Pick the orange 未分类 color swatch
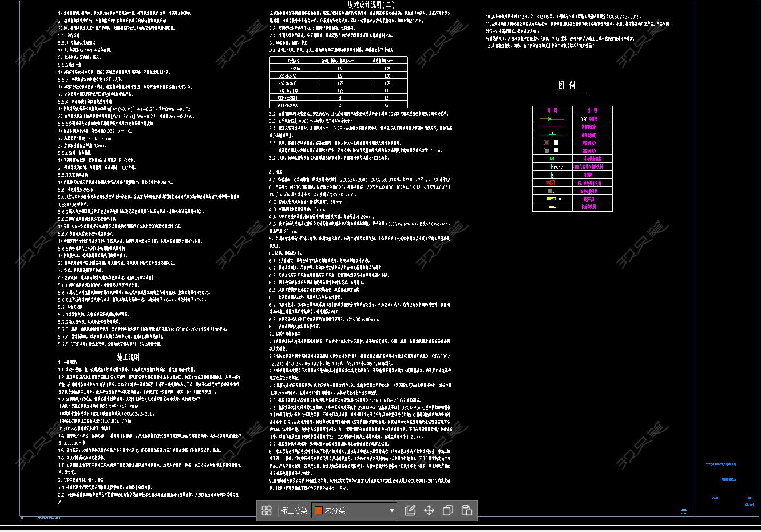 [x=319, y=510]
